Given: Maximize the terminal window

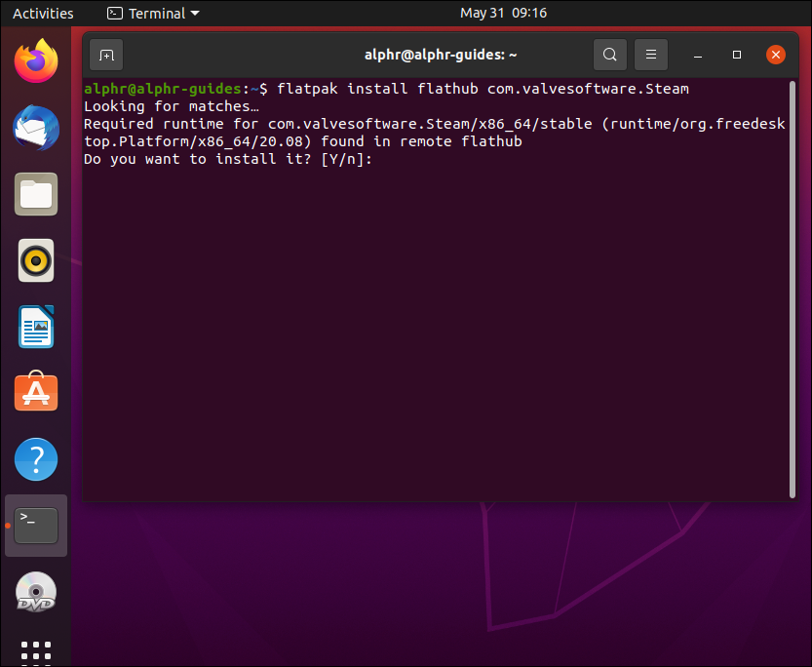Looking at the screenshot, I should (736, 55).
